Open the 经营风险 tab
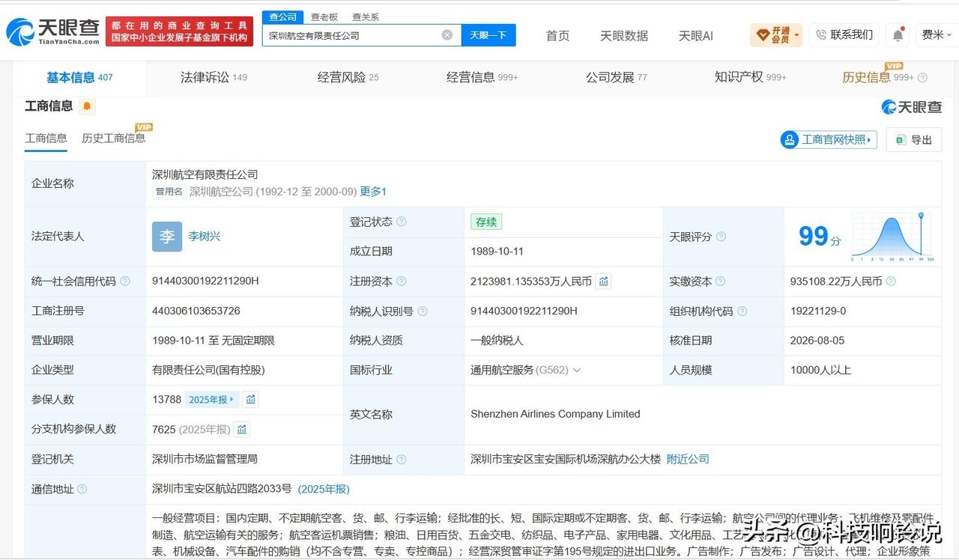This screenshot has width=959, height=560. pos(348,77)
